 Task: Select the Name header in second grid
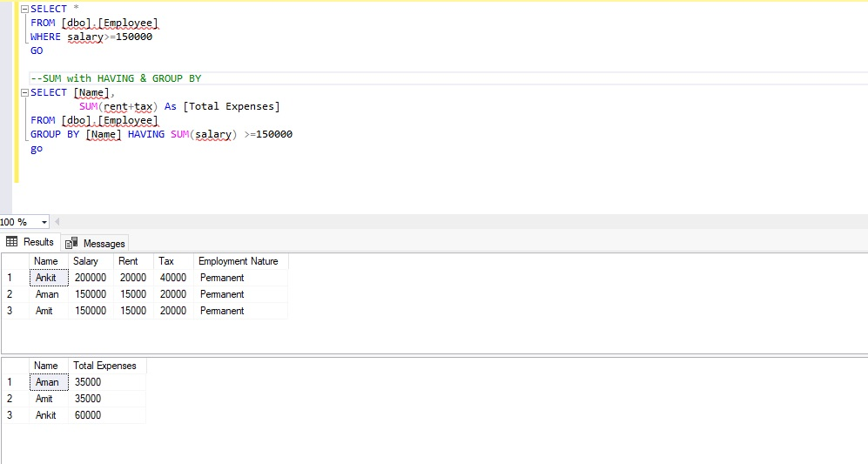click(49, 366)
